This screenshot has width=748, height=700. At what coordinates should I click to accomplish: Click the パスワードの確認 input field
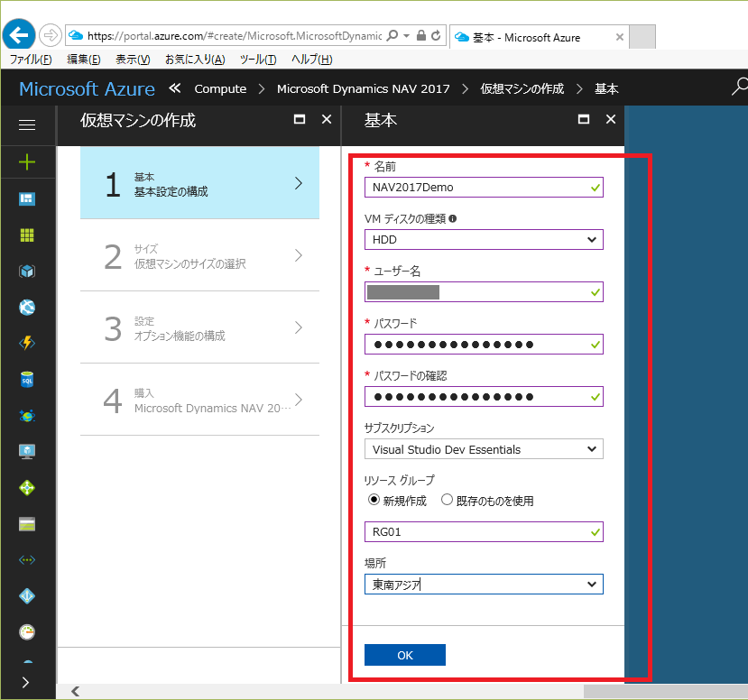(x=484, y=397)
